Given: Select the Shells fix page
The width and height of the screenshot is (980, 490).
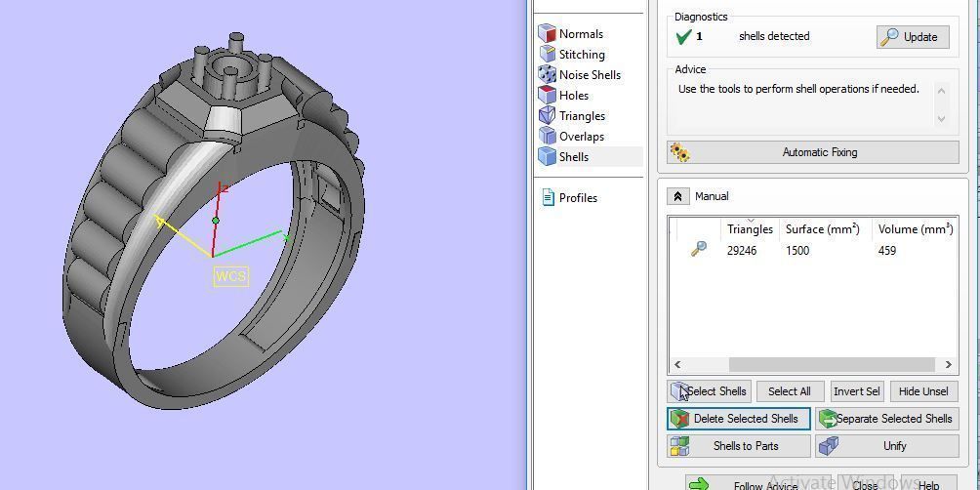Looking at the screenshot, I should click(x=590, y=157).
